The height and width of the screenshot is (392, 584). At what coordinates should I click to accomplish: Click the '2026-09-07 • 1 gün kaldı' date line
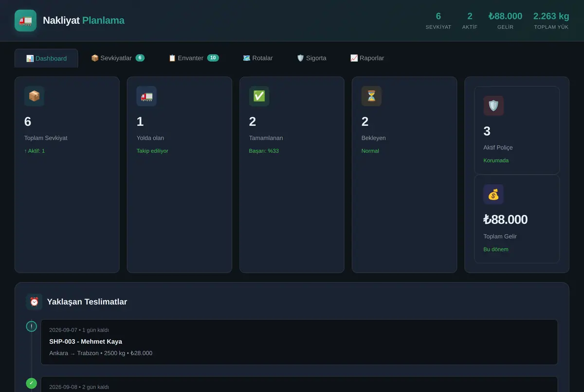[x=79, y=330]
